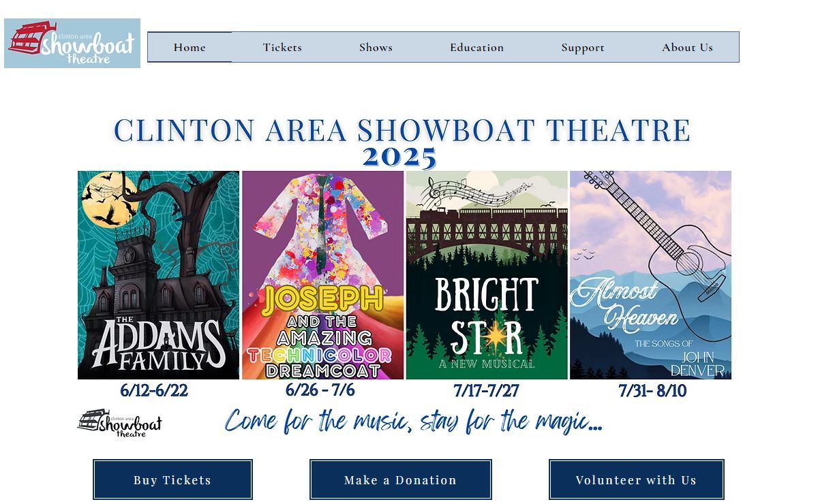
Task: Click the 6/26 - 7/6 date text
Action: [x=320, y=390]
